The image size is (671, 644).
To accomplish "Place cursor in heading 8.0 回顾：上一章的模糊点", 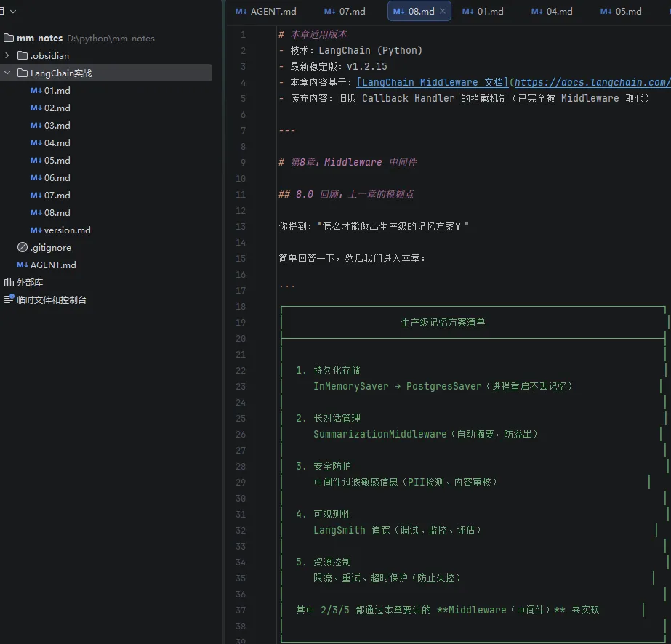I will pos(355,194).
